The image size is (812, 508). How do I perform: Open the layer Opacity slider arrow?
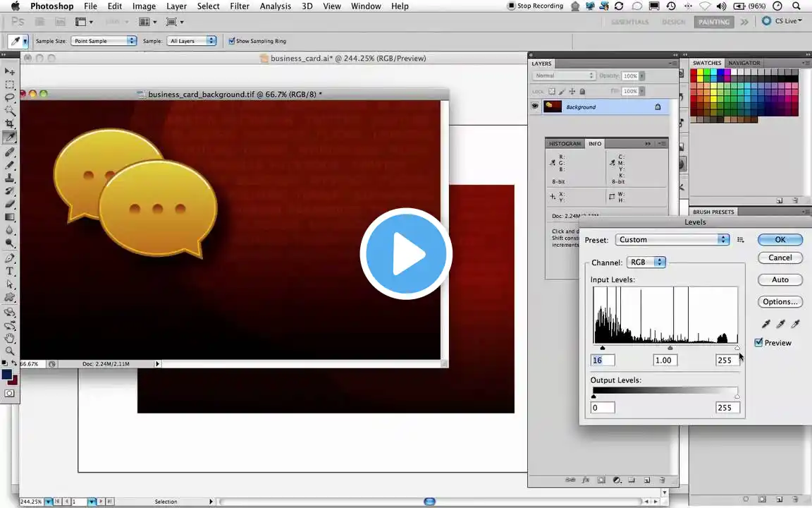[642, 75]
